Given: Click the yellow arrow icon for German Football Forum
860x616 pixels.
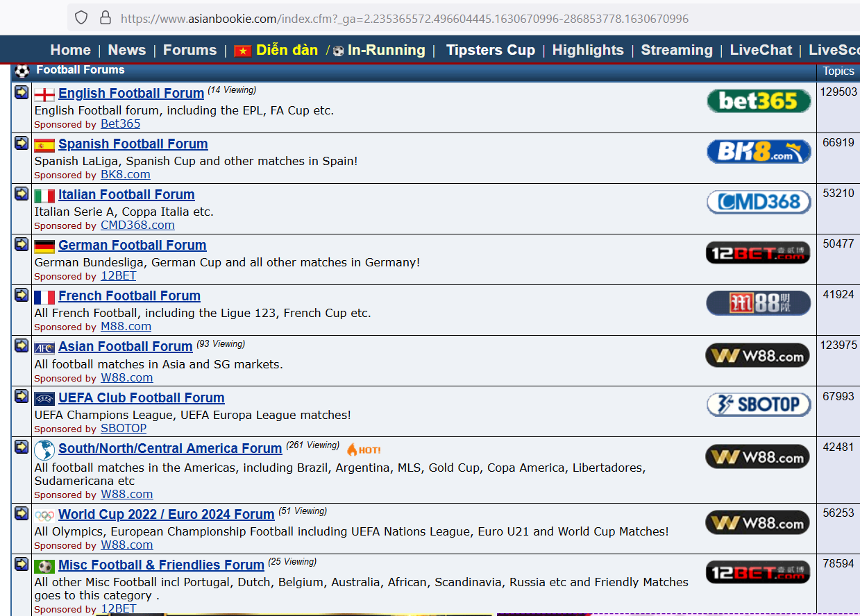Looking at the screenshot, I should 22,244.
